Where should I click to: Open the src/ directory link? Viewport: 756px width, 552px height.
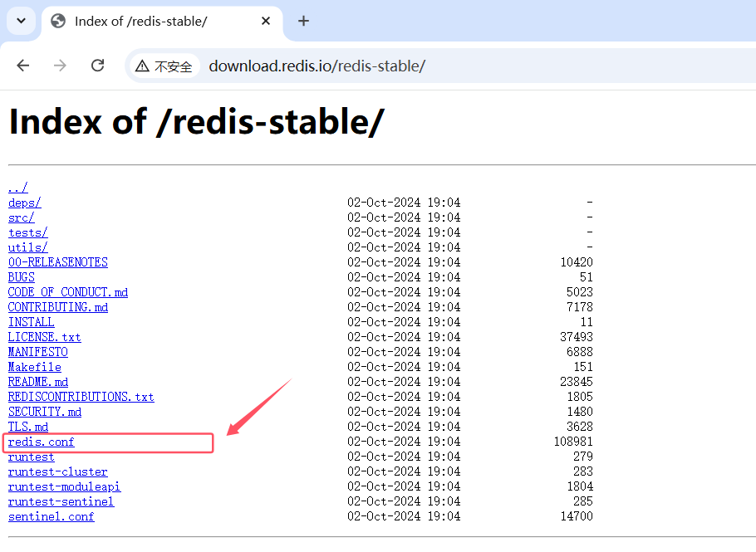pyautogui.click(x=21, y=218)
